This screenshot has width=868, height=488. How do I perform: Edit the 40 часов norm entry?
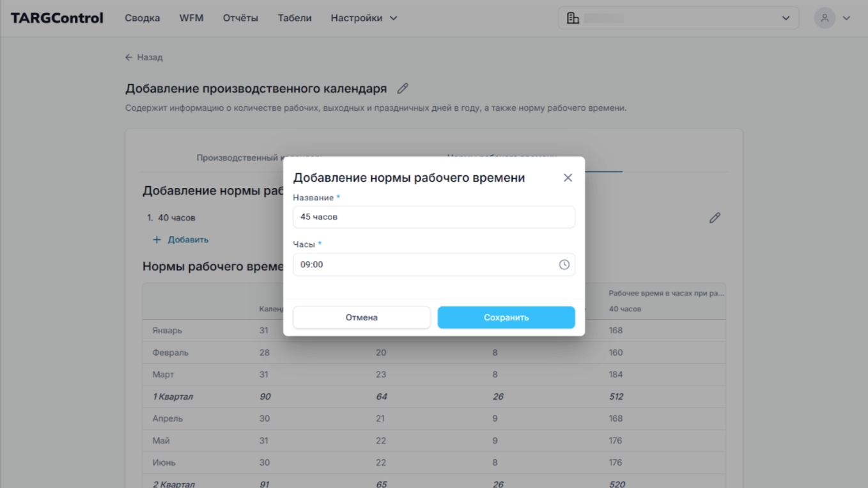click(715, 218)
